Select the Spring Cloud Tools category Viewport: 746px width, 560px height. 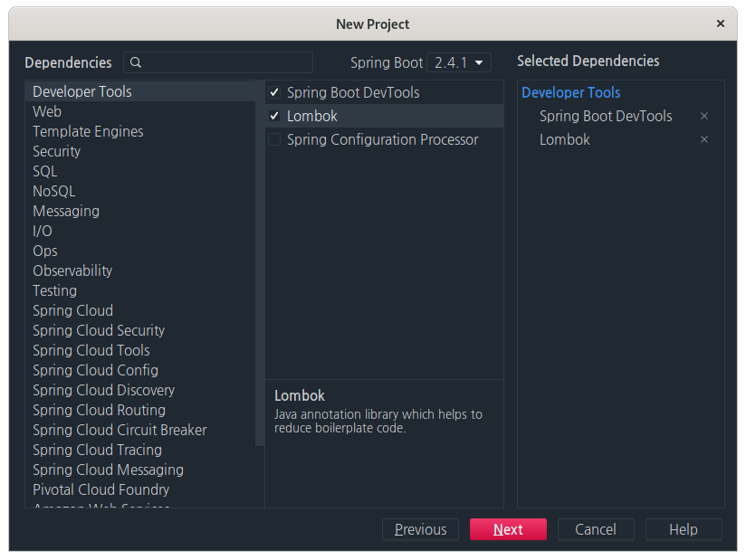click(140, 351)
